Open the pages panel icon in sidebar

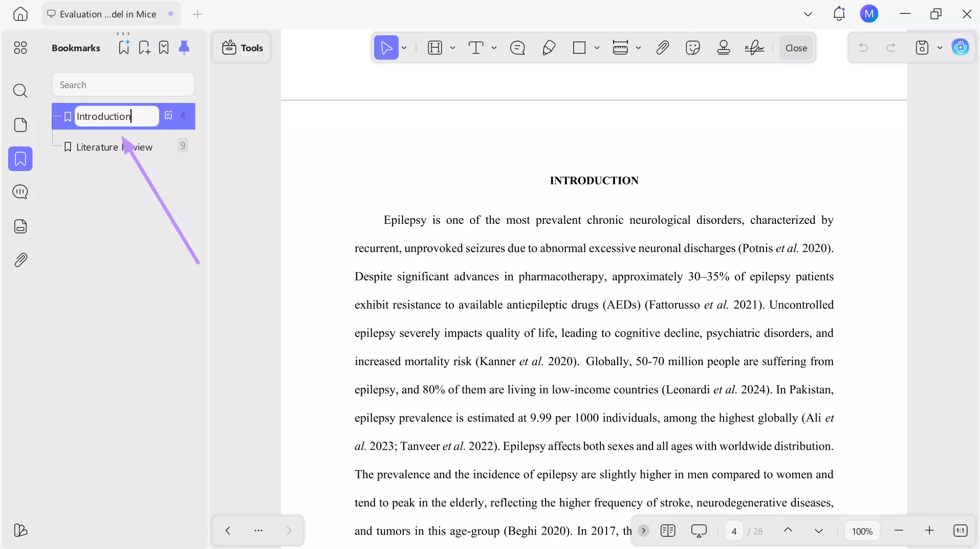tap(20, 125)
